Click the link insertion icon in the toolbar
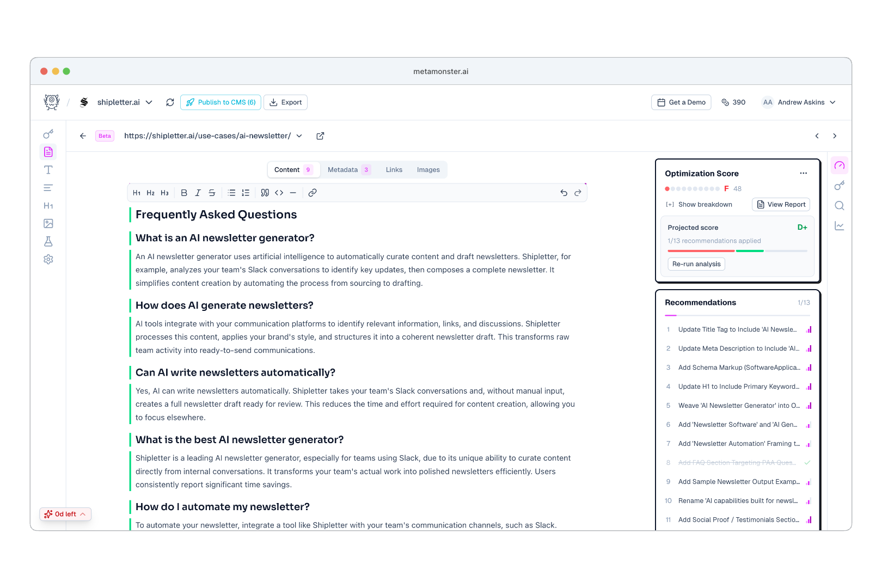882x588 pixels. click(x=312, y=192)
